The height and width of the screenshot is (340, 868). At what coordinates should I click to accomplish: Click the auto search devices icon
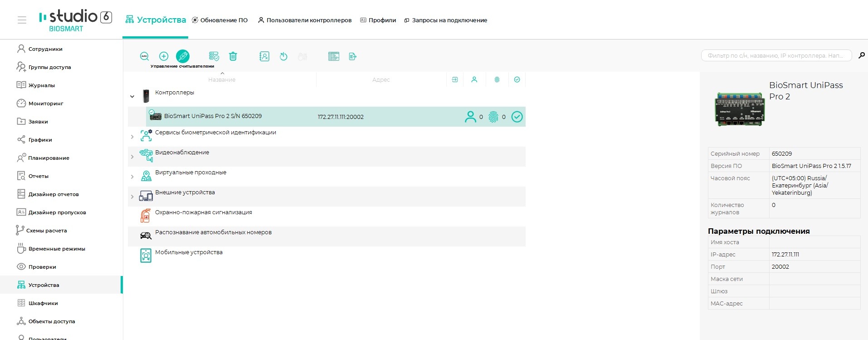(144, 56)
